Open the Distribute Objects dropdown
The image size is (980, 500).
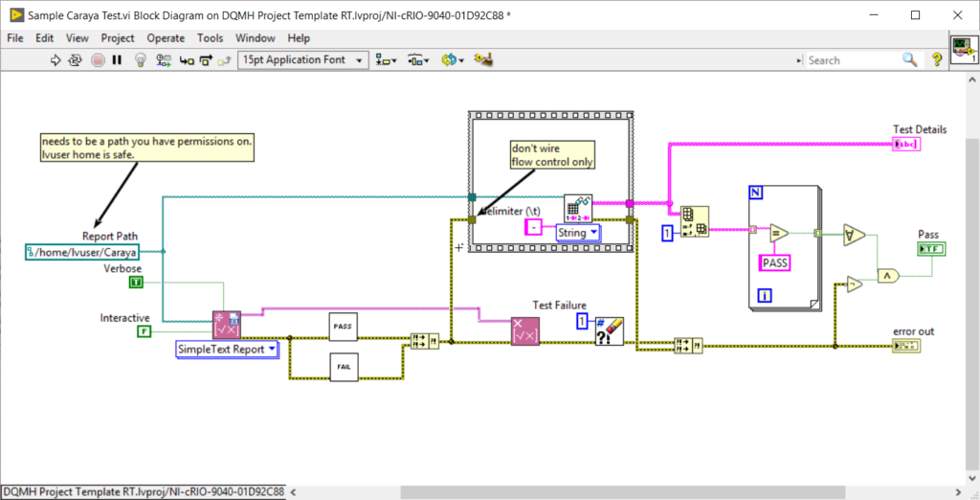419,60
